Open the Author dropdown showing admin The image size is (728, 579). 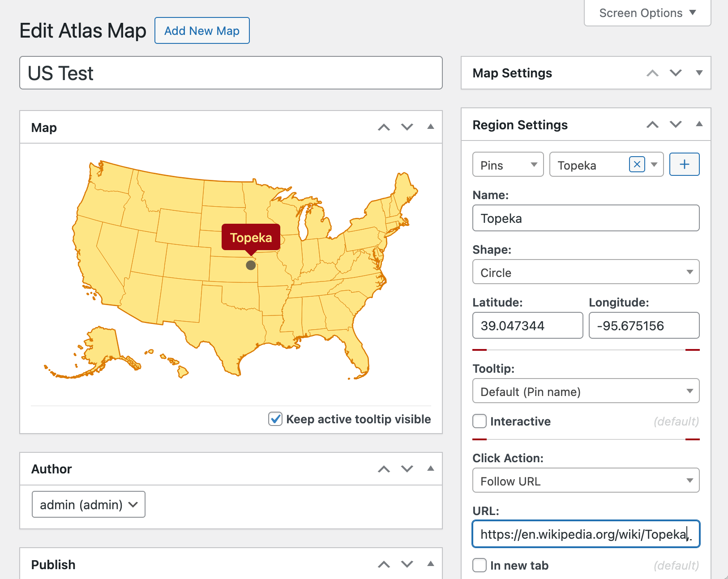point(88,504)
